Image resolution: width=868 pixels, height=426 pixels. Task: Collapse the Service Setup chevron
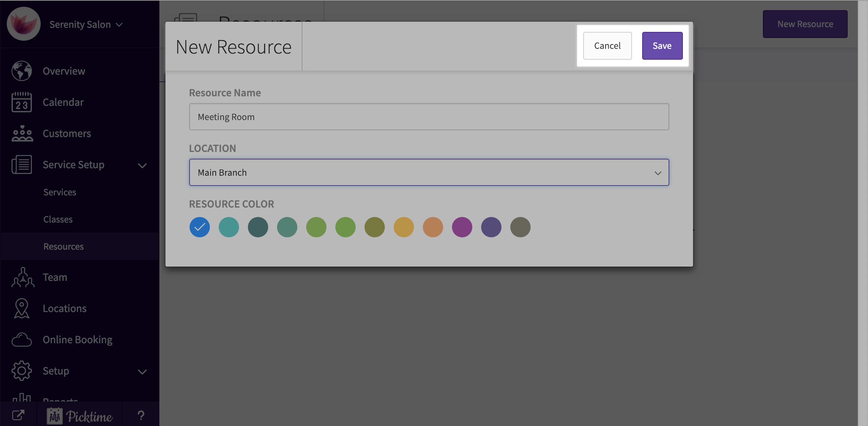[x=142, y=166]
